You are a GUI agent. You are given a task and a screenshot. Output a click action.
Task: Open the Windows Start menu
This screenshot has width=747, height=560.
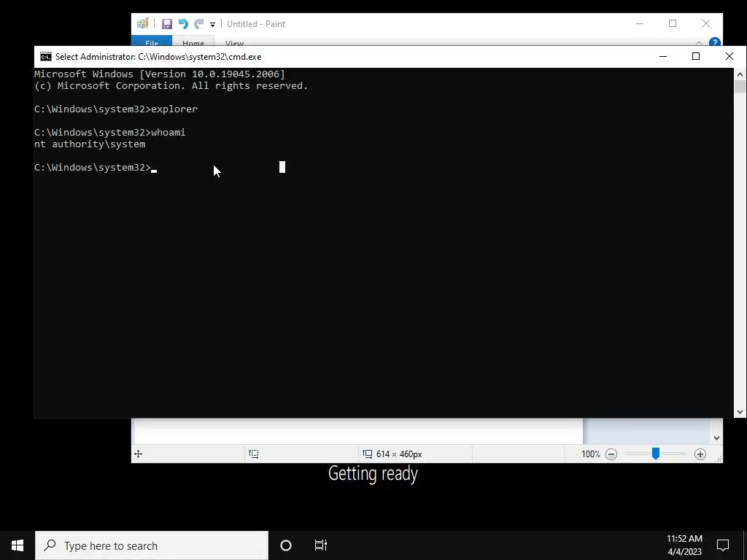(18, 545)
